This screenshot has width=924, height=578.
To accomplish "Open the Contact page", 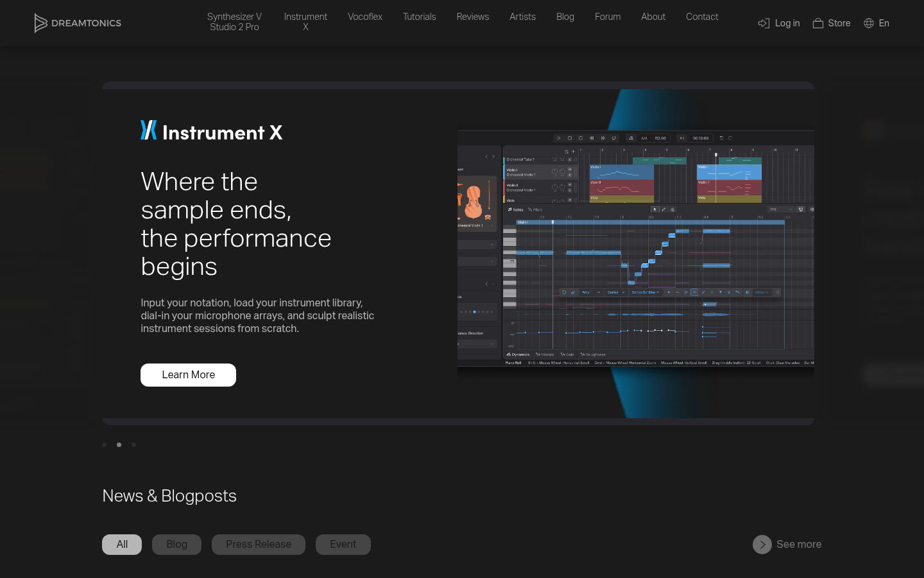I will [x=702, y=17].
